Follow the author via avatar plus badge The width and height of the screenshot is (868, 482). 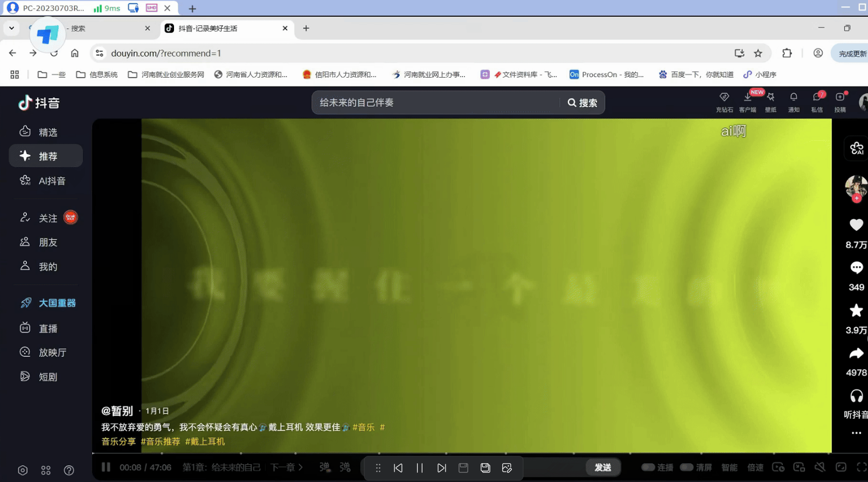[x=857, y=198]
